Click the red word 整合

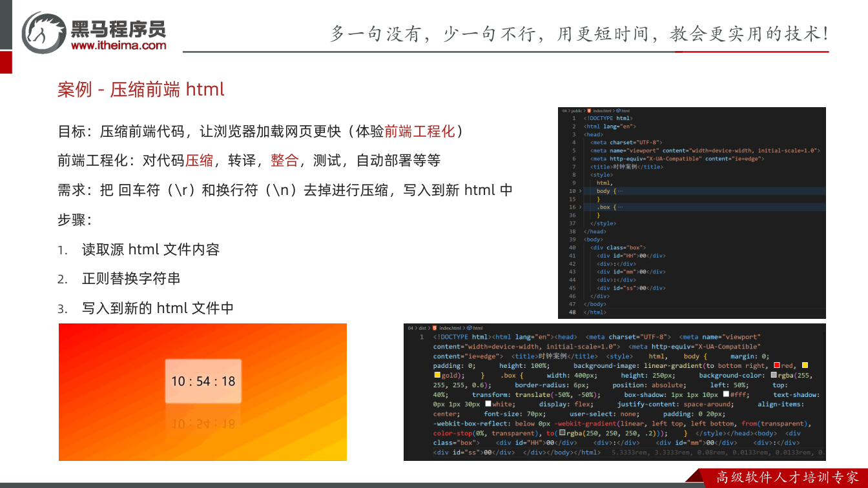point(284,160)
